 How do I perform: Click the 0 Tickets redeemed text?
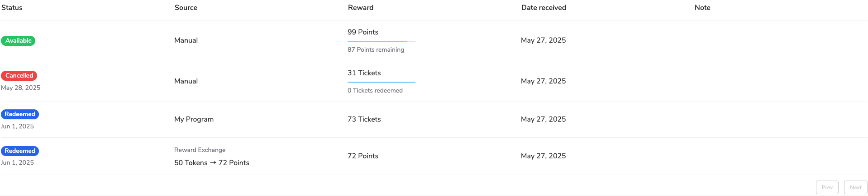coord(375,91)
